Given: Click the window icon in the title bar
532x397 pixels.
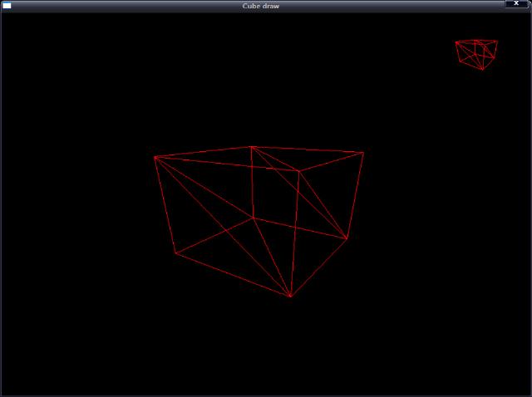Looking at the screenshot, I should [7, 5].
